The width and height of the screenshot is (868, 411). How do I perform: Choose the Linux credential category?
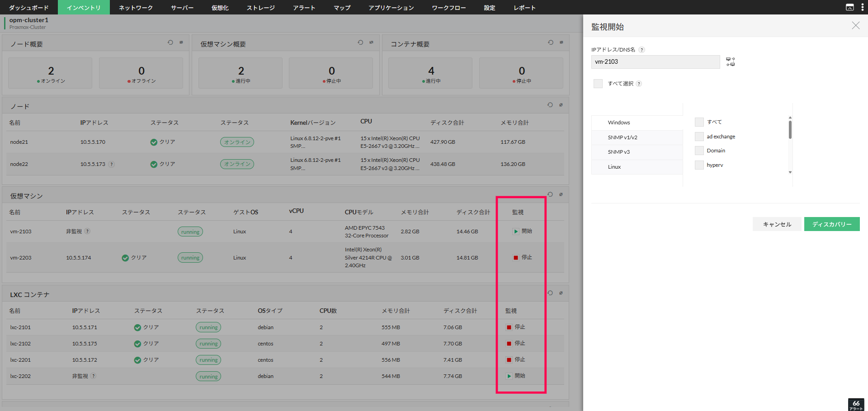[637, 167]
